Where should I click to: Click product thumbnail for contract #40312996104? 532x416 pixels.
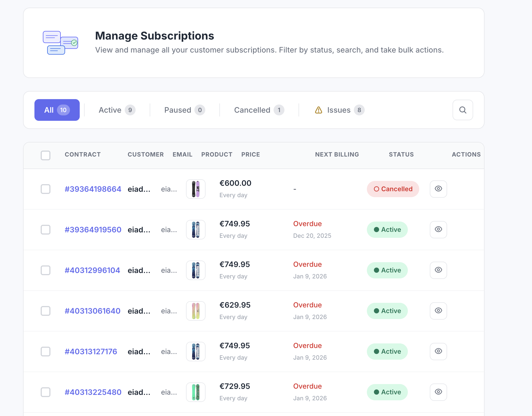click(196, 270)
